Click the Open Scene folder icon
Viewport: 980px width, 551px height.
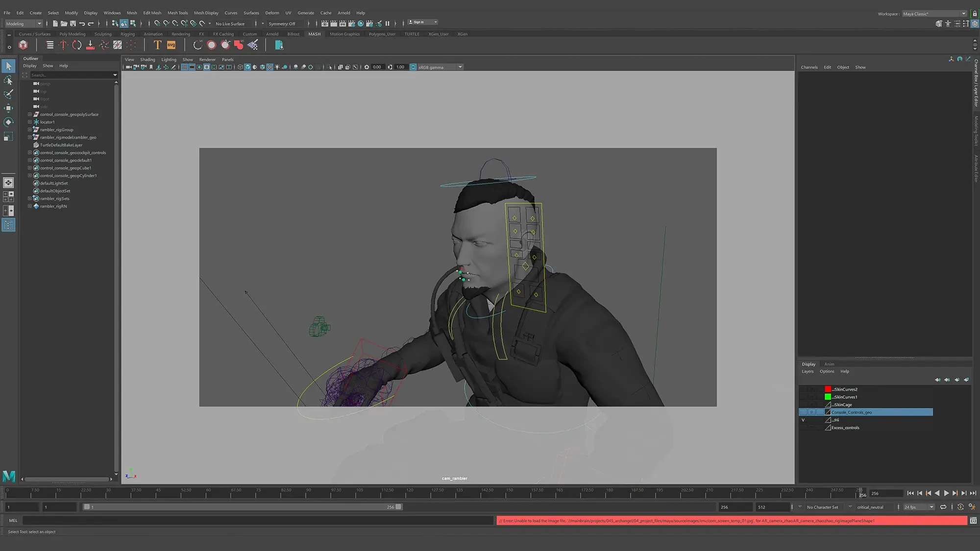click(64, 24)
